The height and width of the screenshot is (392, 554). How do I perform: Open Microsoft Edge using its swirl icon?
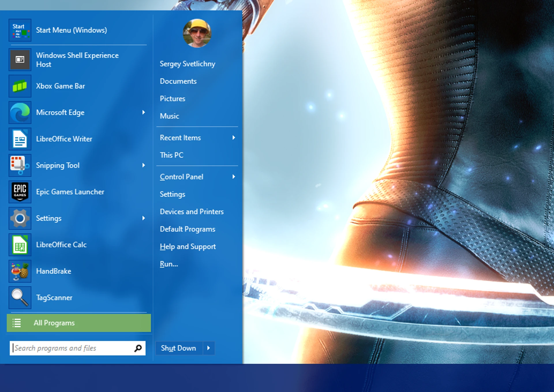[x=20, y=113]
